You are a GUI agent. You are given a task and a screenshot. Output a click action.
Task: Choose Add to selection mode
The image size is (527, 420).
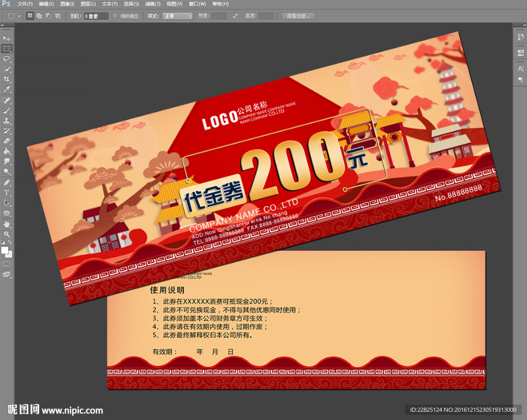pos(39,16)
